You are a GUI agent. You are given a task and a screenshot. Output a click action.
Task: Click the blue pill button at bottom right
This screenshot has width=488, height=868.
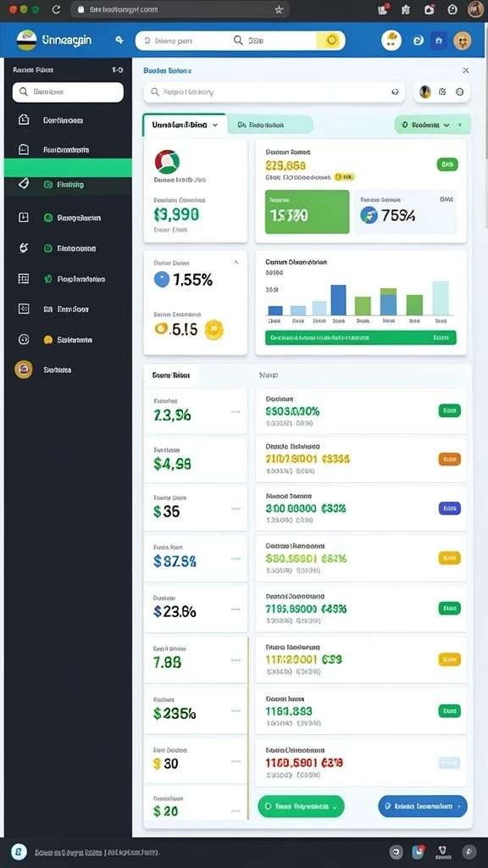(x=423, y=806)
